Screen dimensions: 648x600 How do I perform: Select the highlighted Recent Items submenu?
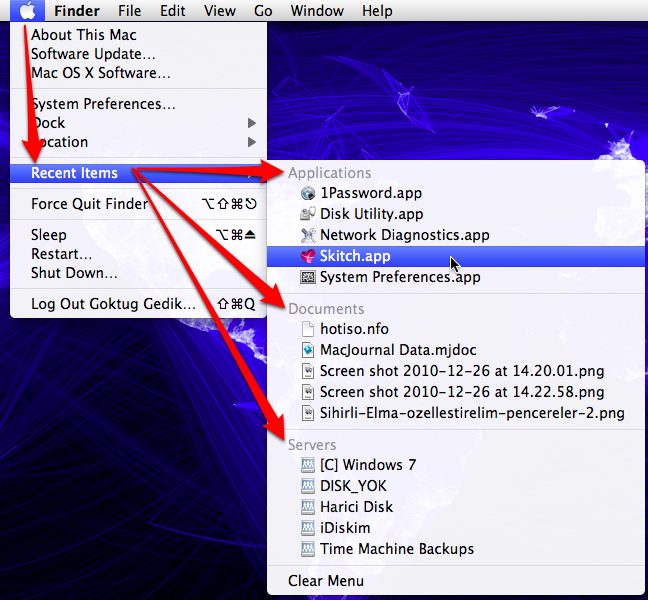point(74,173)
